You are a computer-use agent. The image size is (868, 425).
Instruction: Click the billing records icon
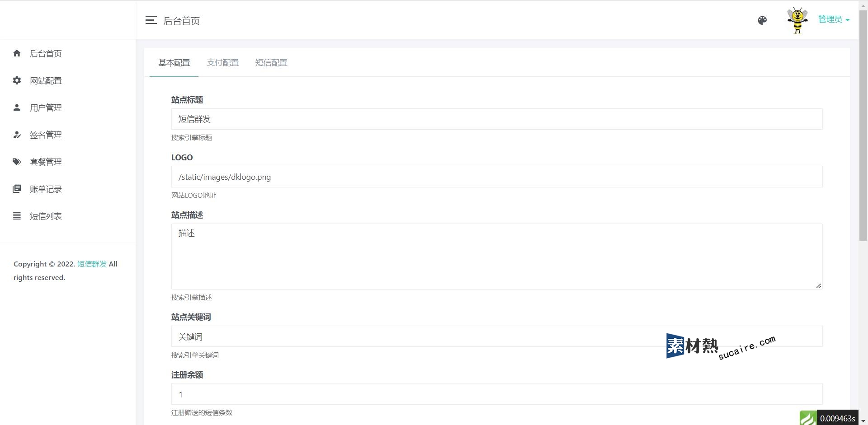tap(17, 189)
